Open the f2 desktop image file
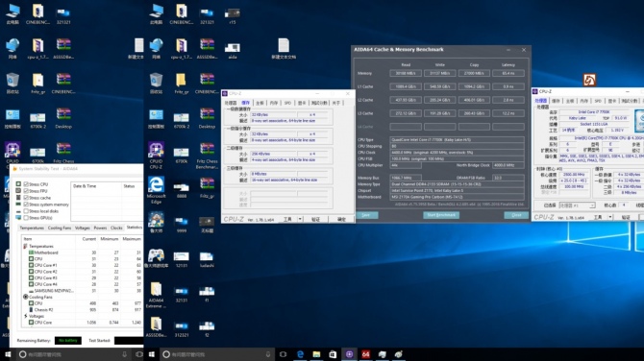This screenshot has height=361, width=644. pyautogui.click(x=207, y=329)
